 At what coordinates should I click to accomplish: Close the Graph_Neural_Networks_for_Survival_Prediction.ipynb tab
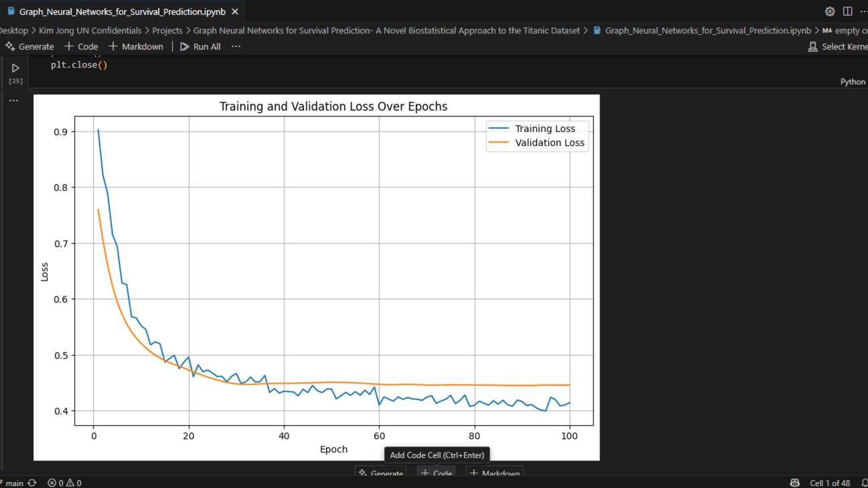tap(235, 11)
